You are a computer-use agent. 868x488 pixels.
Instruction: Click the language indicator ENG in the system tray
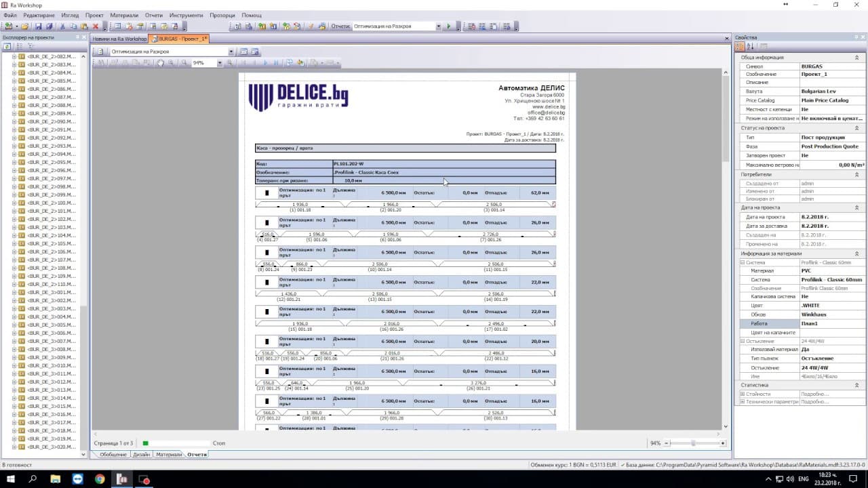point(804,479)
